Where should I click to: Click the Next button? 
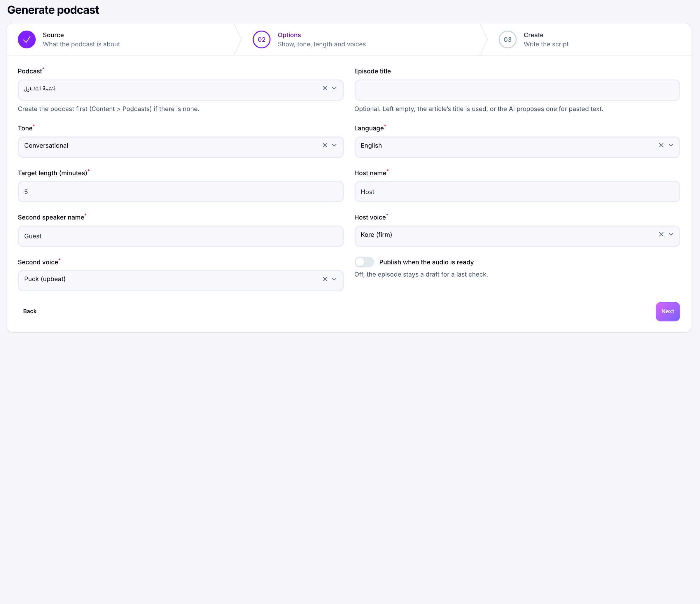point(668,311)
